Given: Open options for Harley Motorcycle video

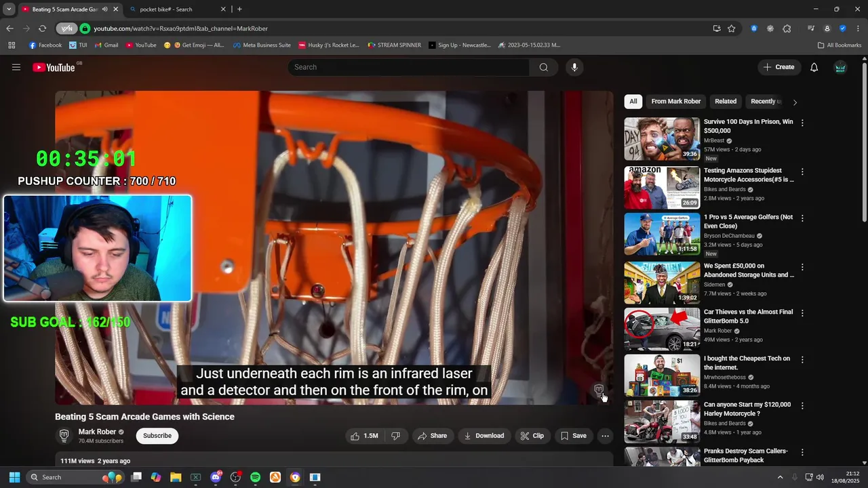Looking at the screenshot, I should coord(802,405).
